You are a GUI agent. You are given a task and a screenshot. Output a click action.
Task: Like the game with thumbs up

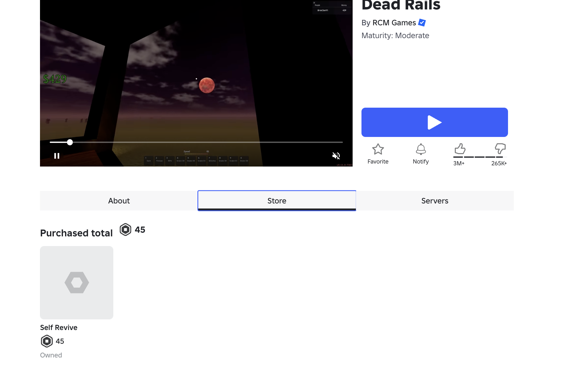460,149
